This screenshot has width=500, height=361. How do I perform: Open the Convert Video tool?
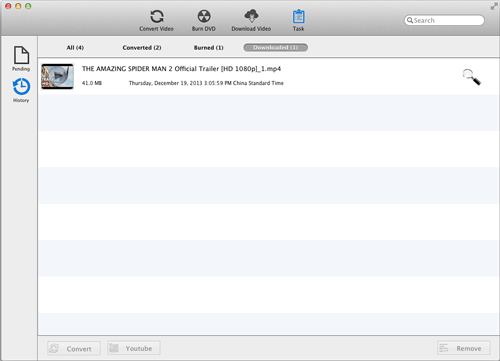pos(156,20)
